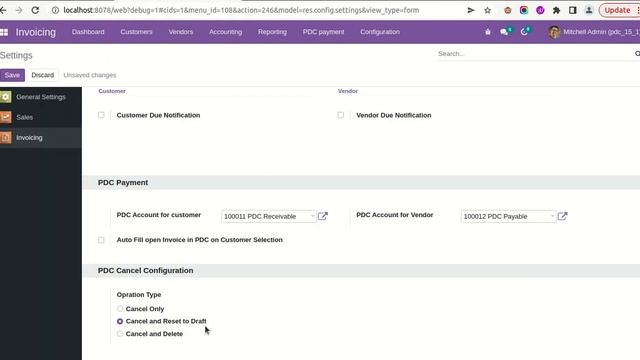
Task: Bookmark this page with star icon
Action: 487,10
